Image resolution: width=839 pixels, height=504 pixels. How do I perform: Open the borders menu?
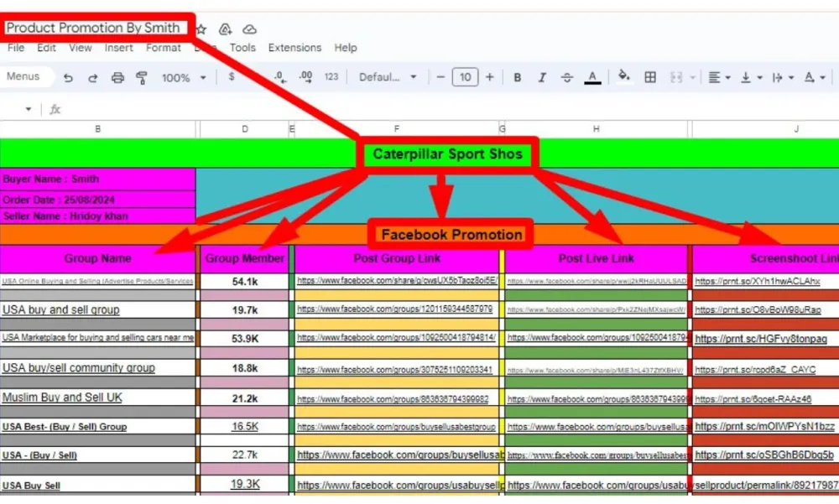pos(650,78)
